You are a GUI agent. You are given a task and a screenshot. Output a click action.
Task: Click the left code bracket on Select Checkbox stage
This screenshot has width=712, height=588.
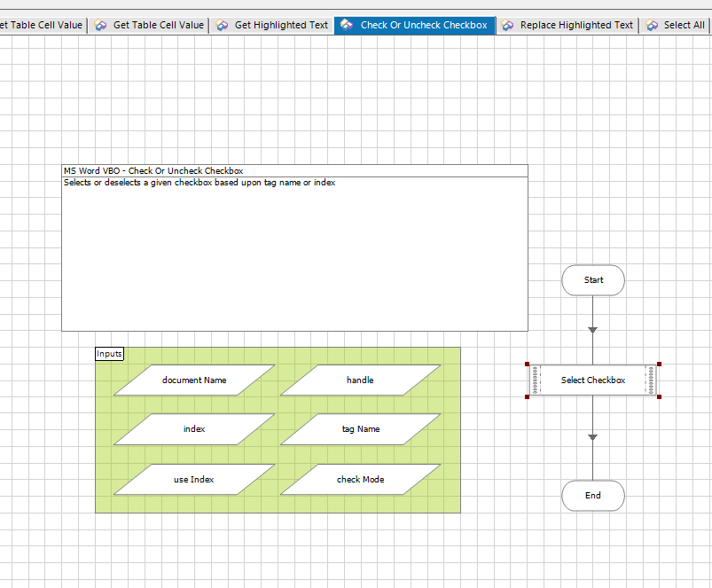click(535, 380)
